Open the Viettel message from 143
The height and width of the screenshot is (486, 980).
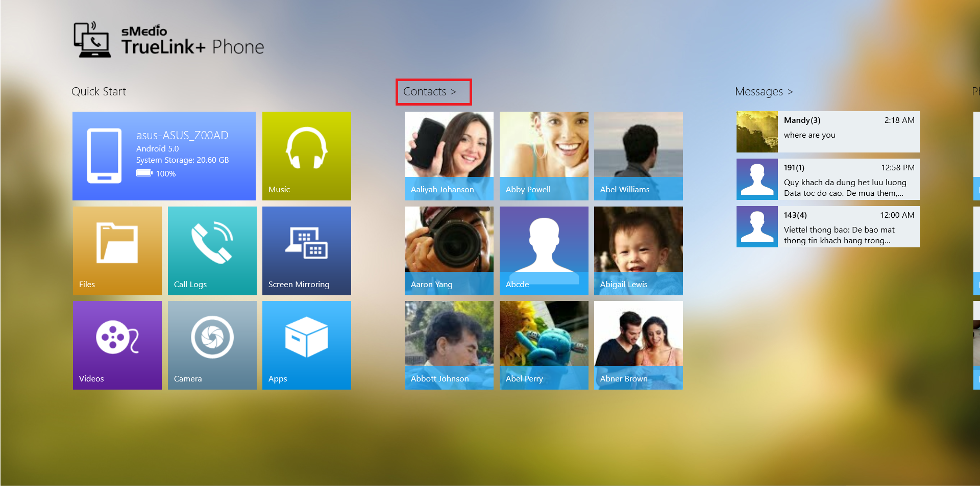tap(827, 226)
